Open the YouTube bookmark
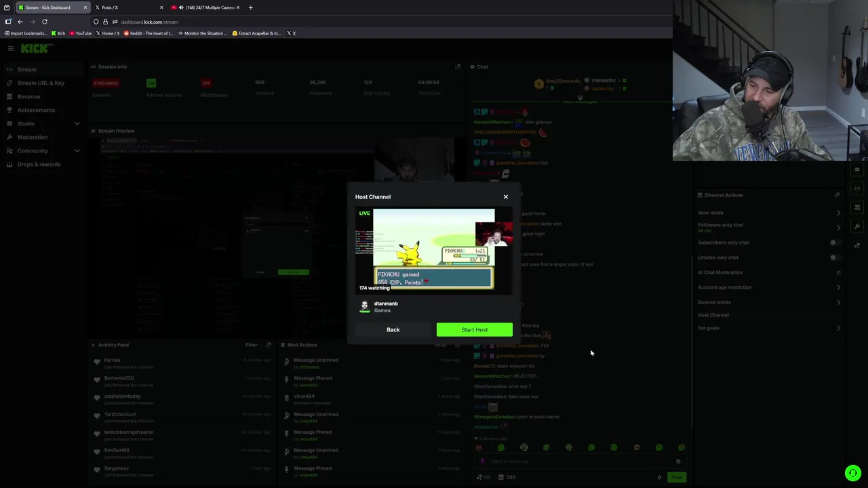This screenshot has width=868, height=488. [80, 33]
